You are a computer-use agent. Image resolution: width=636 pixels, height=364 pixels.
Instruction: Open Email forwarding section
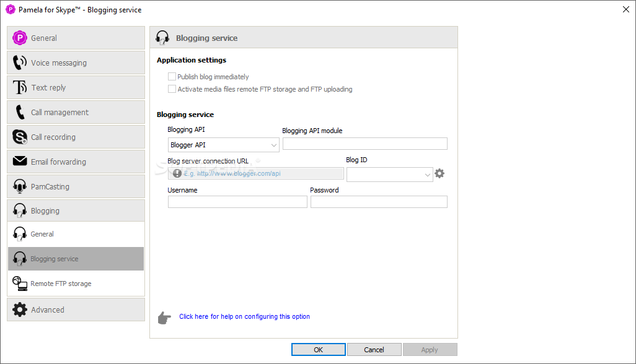tap(76, 162)
